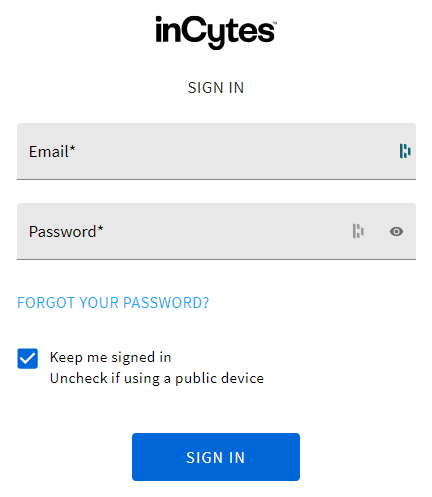The image size is (432, 497).
Task: Click the trademark symbol beside inCytes
Action: pyautogui.click(x=275, y=22)
